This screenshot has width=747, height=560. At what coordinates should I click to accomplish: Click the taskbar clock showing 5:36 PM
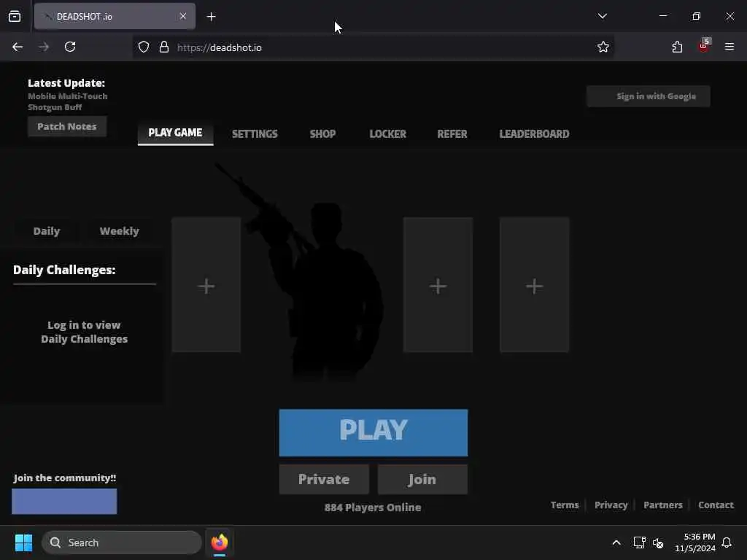tap(695, 542)
